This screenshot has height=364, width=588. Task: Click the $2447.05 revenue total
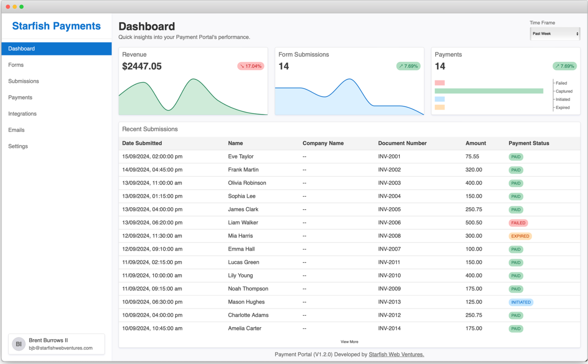click(142, 66)
